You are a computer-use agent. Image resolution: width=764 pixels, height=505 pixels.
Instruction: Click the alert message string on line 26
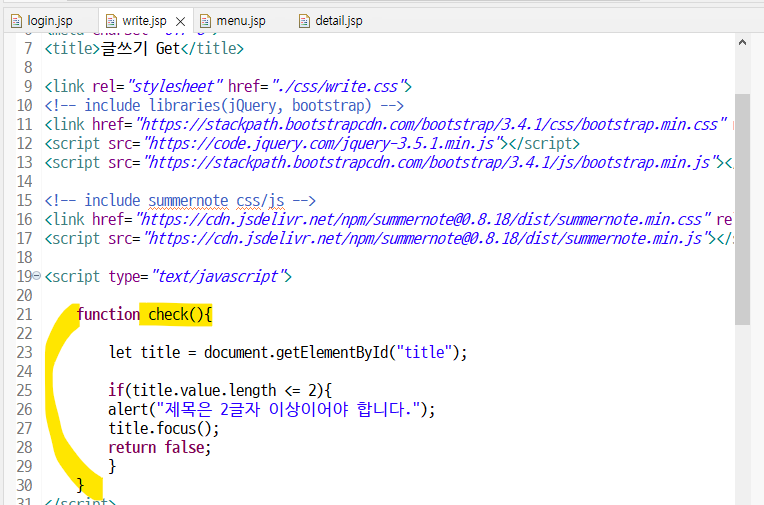point(288,409)
